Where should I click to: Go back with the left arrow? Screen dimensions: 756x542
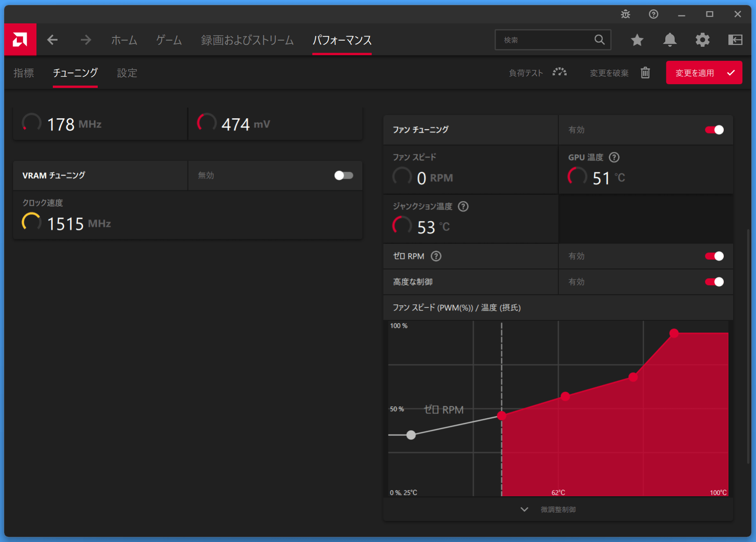click(52, 40)
